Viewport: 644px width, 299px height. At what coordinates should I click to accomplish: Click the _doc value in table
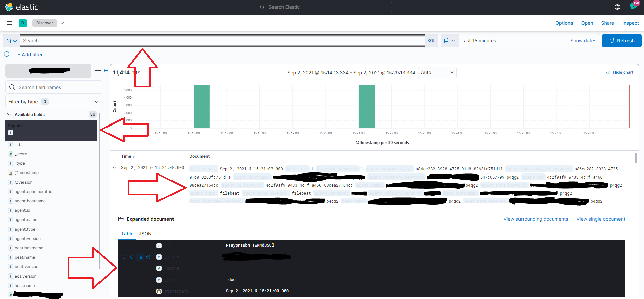point(231,280)
